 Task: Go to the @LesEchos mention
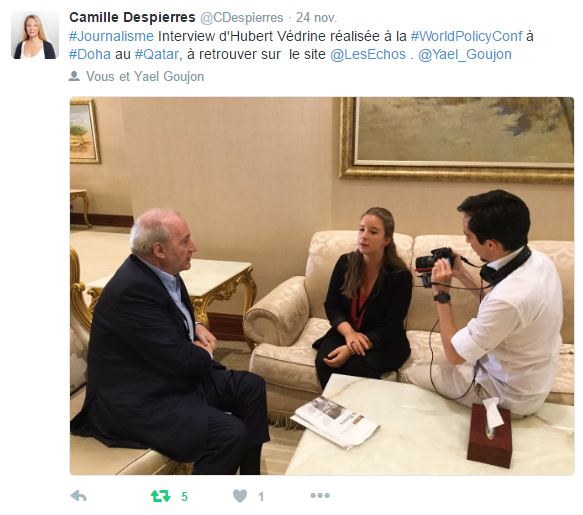[368, 54]
